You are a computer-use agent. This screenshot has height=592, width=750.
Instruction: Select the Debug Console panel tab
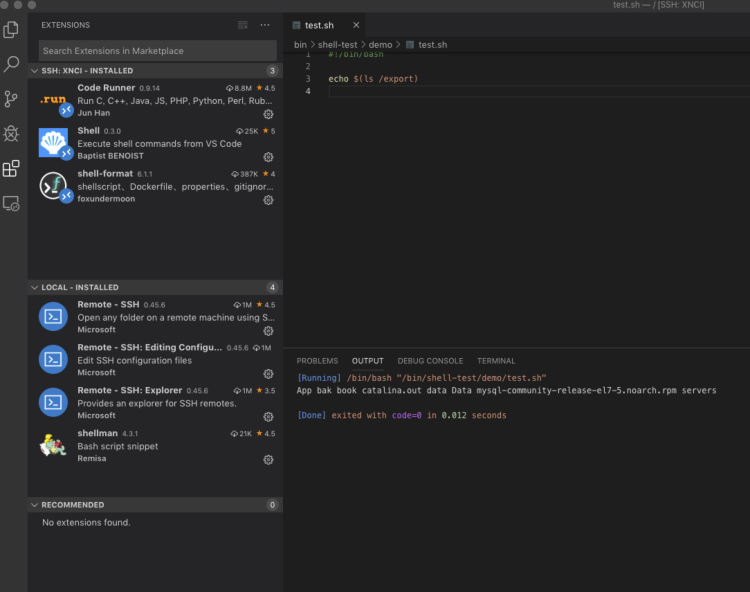[x=430, y=361]
